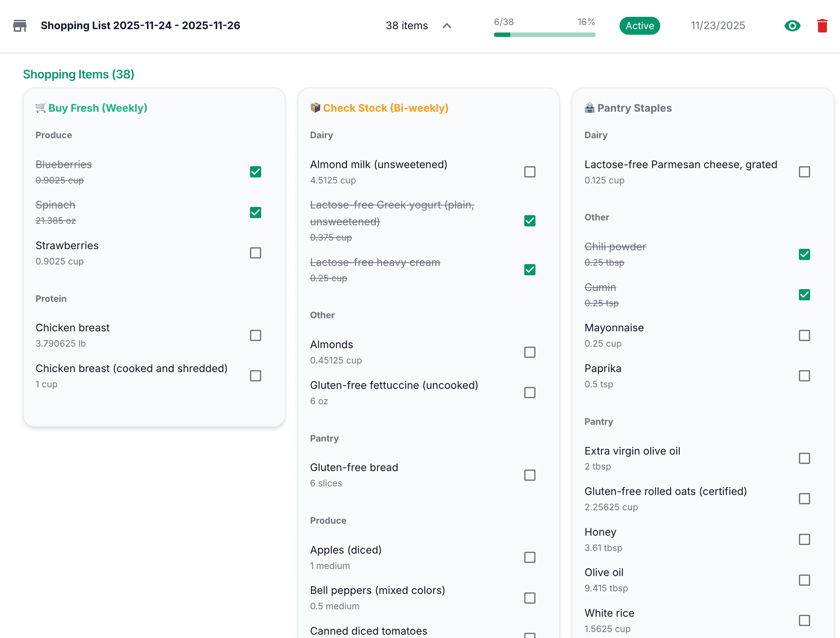Click the 11/23/2025 date

click(717, 25)
